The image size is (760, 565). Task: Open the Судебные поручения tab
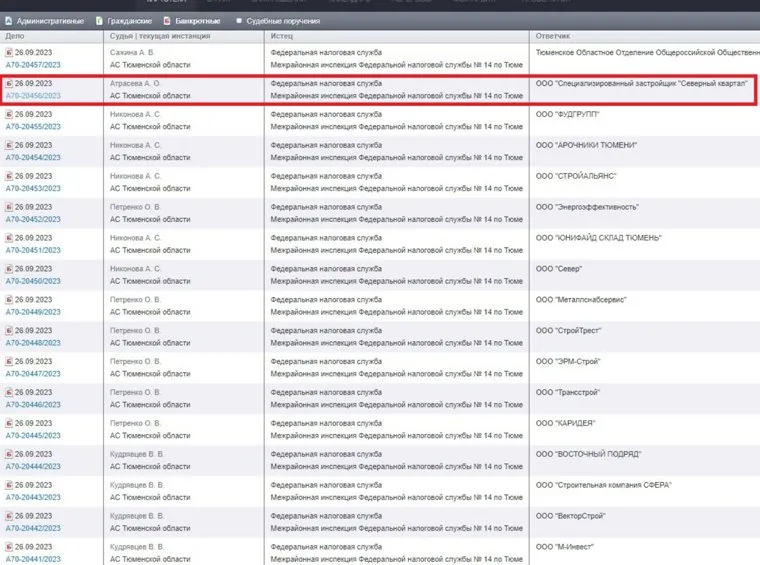click(284, 20)
